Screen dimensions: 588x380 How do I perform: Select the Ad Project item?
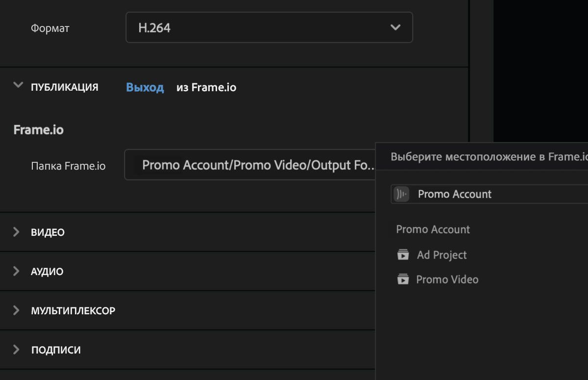click(441, 255)
